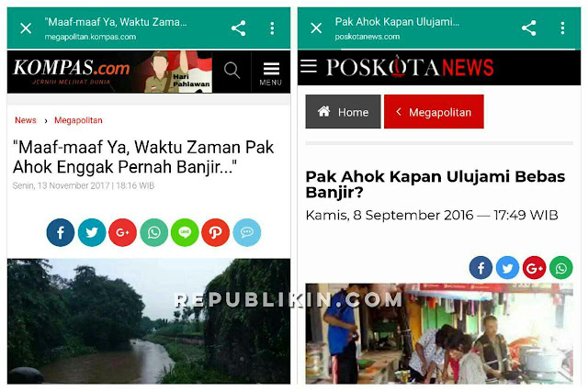Open the comments bubble icon on Kompas
Image resolution: width=588 pixels, height=391 pixels.
tap(247, 232)
